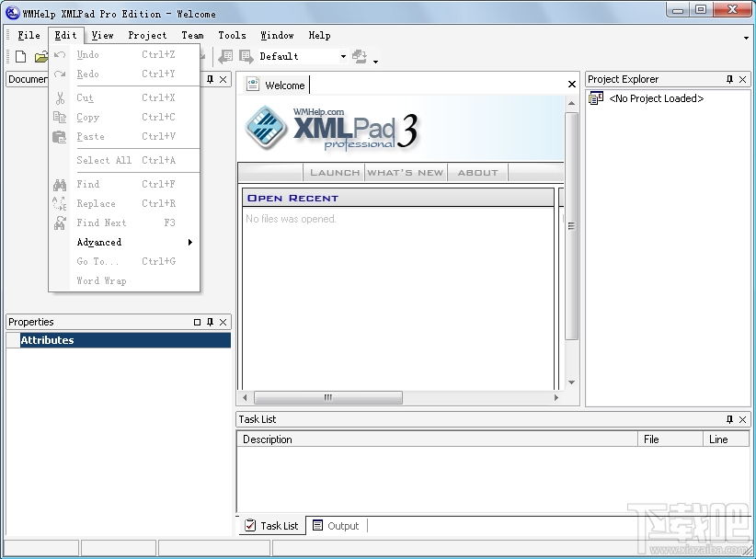Image resolution: width=756 pixels, height=559 pixels.
Task: Click the XMLPad professional logo
Action: click(331, 128)
